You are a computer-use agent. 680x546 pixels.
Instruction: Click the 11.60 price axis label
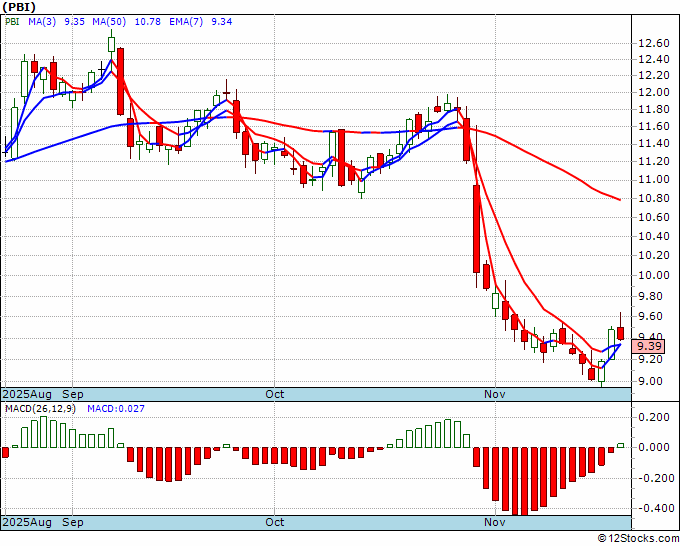point(654,126)
